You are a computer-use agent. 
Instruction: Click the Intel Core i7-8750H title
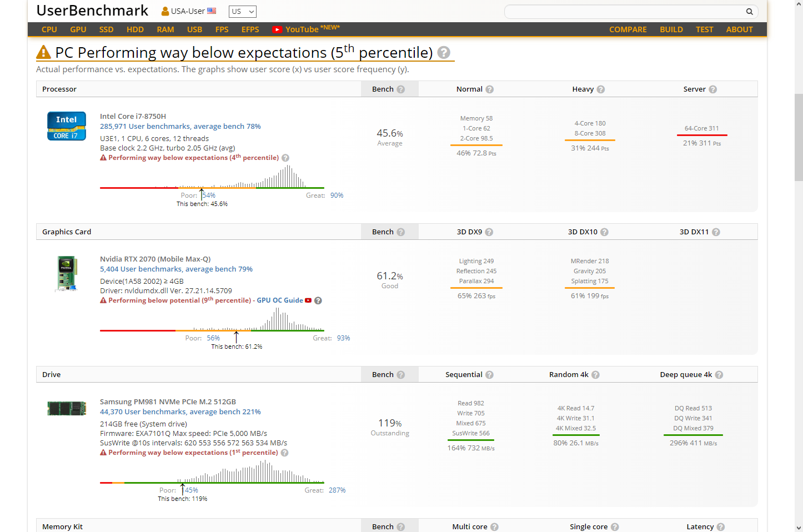133,117
